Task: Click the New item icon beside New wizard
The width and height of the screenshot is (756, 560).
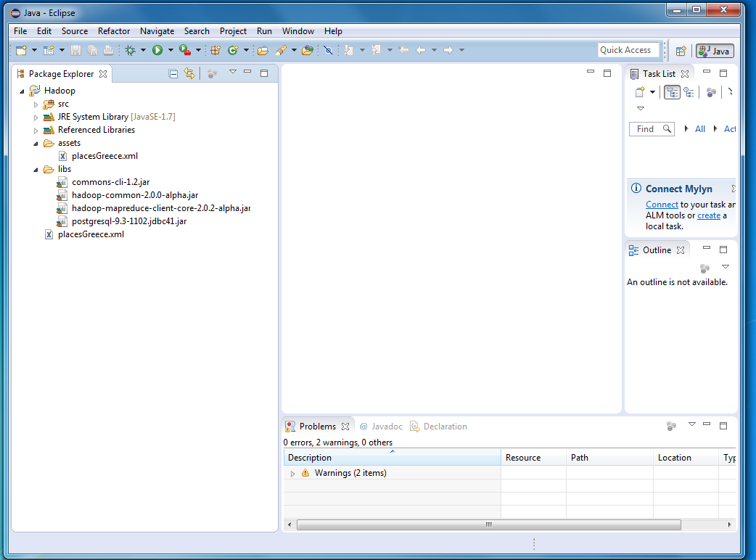Action: pos(49,50)
